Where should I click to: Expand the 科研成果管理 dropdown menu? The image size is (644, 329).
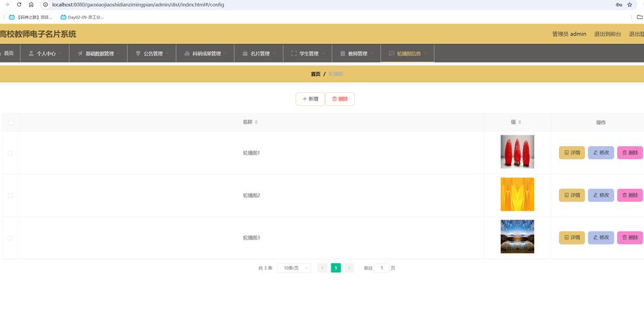tap(205, 53)
